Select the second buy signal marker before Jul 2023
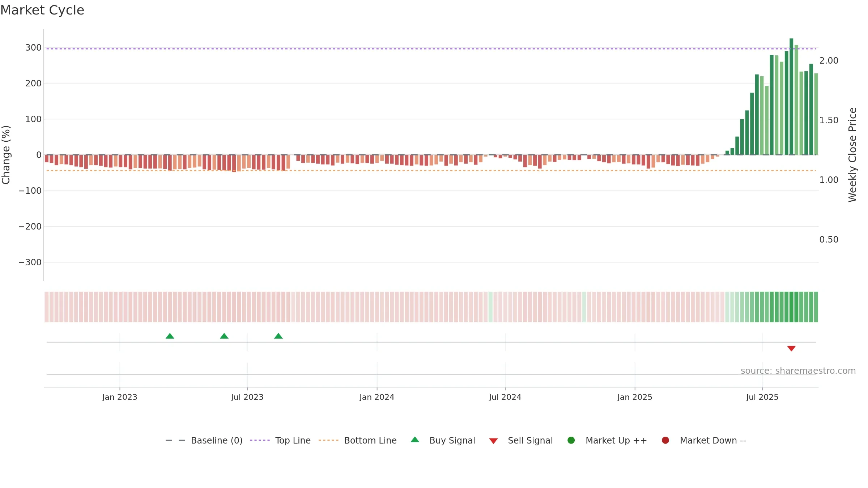 point(224,336)
